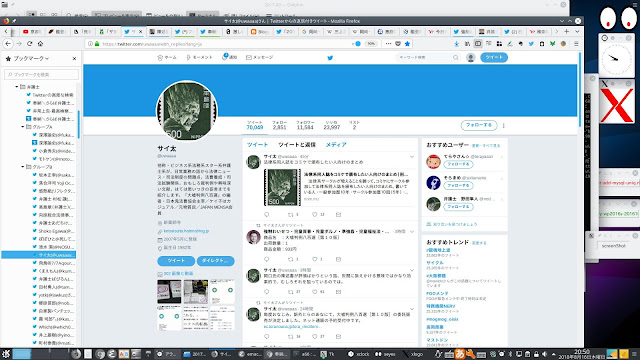Open Twitterの高度な検索 bookmark

point(50,95)
